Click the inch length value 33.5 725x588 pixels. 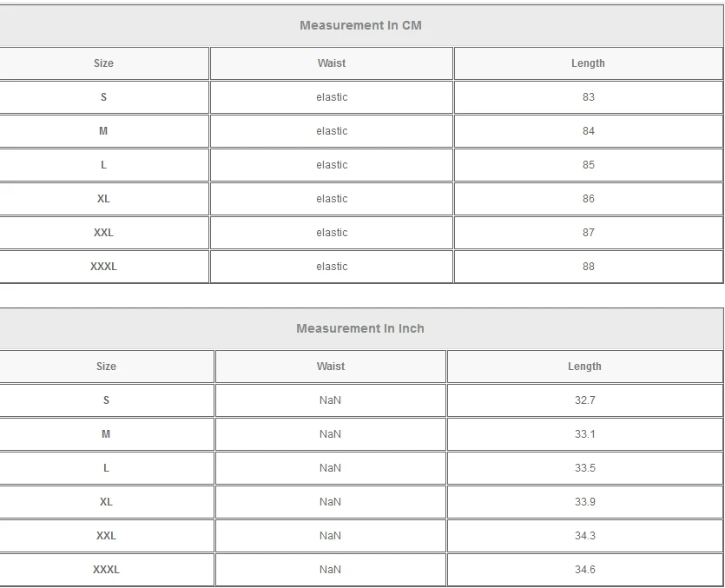[x=584, y=468]
